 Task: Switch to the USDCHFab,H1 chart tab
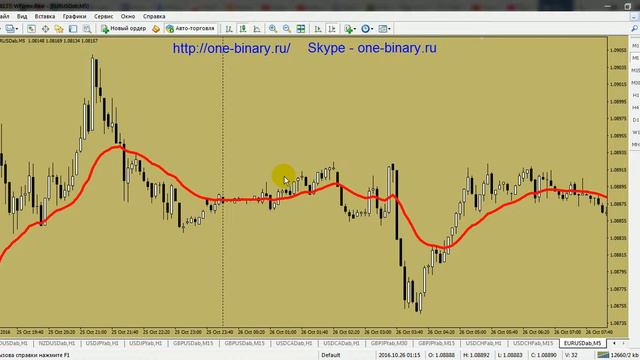pyautogui.click(x=483, y=343)
